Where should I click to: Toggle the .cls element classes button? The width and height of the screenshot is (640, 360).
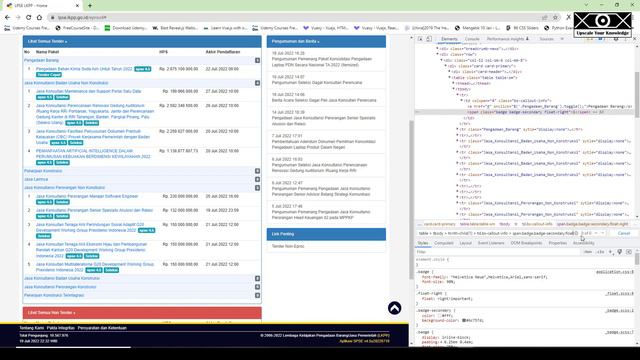point(600,252)
